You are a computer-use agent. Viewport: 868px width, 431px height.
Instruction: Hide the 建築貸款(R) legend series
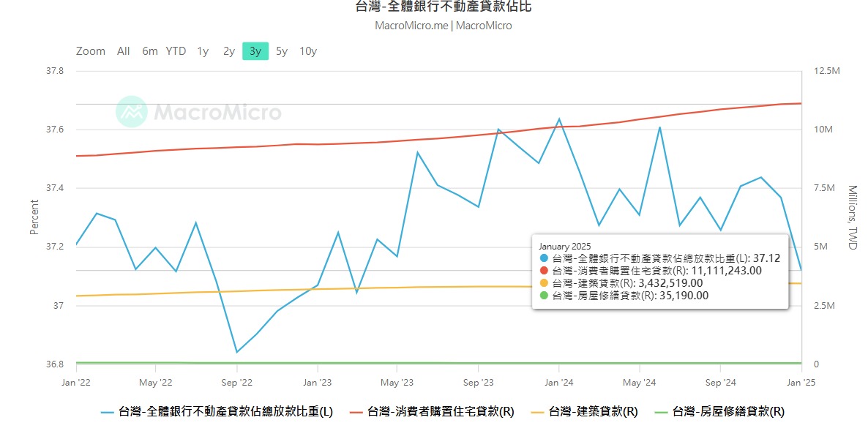[585, 412]
